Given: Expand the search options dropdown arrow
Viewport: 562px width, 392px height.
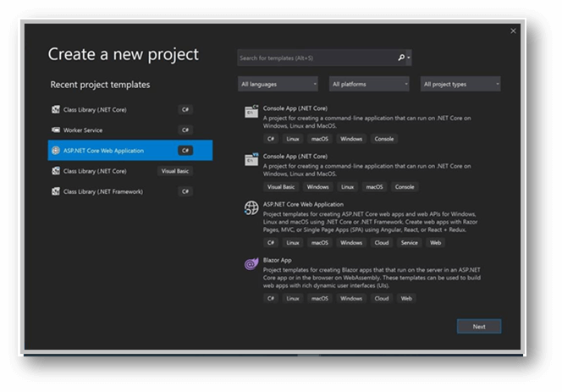Looking at the screenshot, I should pyautogui.click(x=409, y=58).
